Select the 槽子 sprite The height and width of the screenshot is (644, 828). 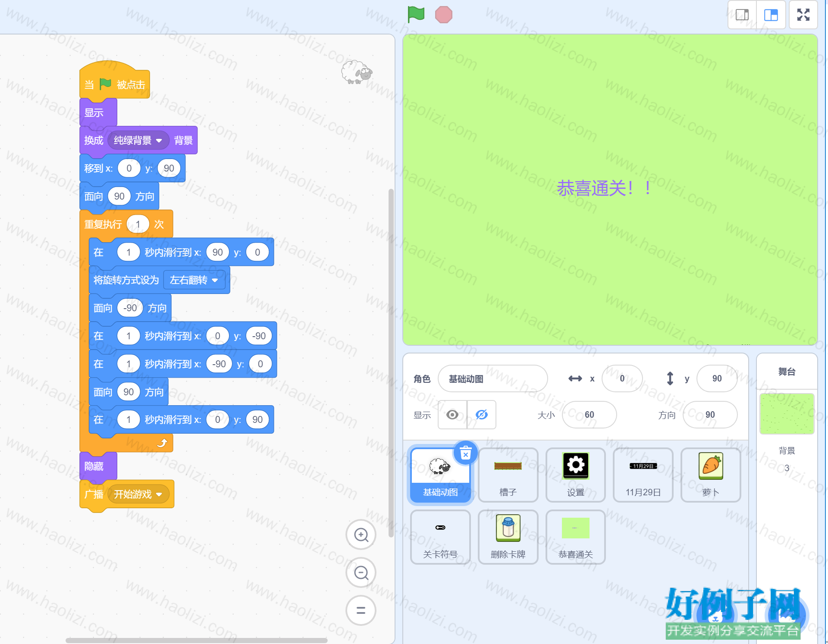click(508, 475)
